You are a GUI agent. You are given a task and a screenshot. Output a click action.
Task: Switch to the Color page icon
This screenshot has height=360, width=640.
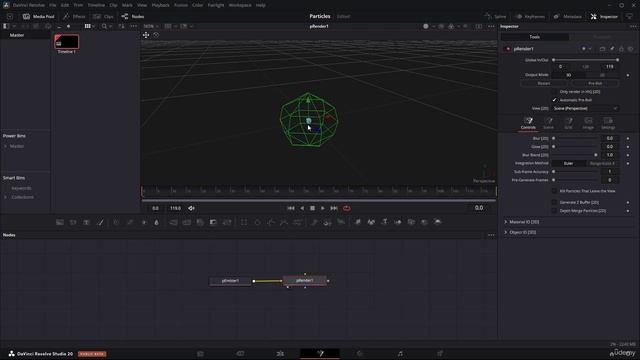pyautogui.click(x=360, y=353)
